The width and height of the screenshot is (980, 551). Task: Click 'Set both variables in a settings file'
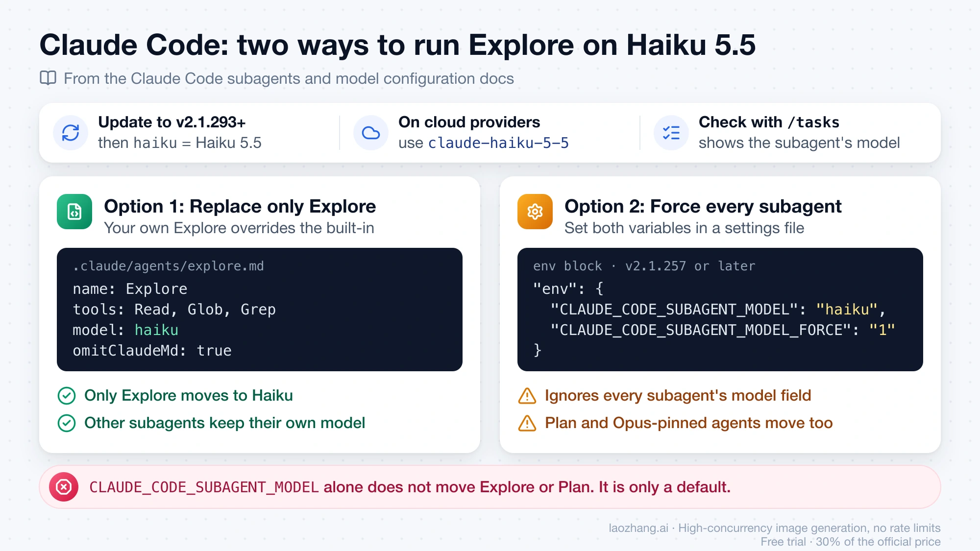[684, 228]
